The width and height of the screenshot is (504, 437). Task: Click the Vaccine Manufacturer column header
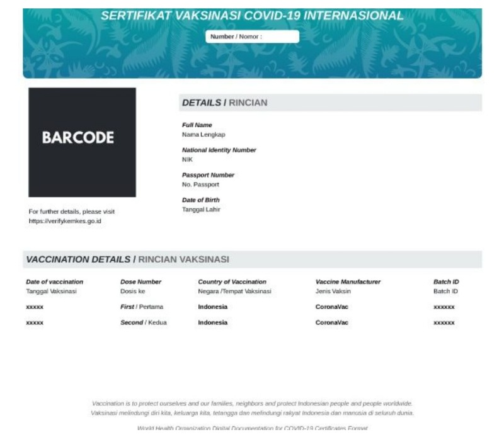click(x=348, y=282)
